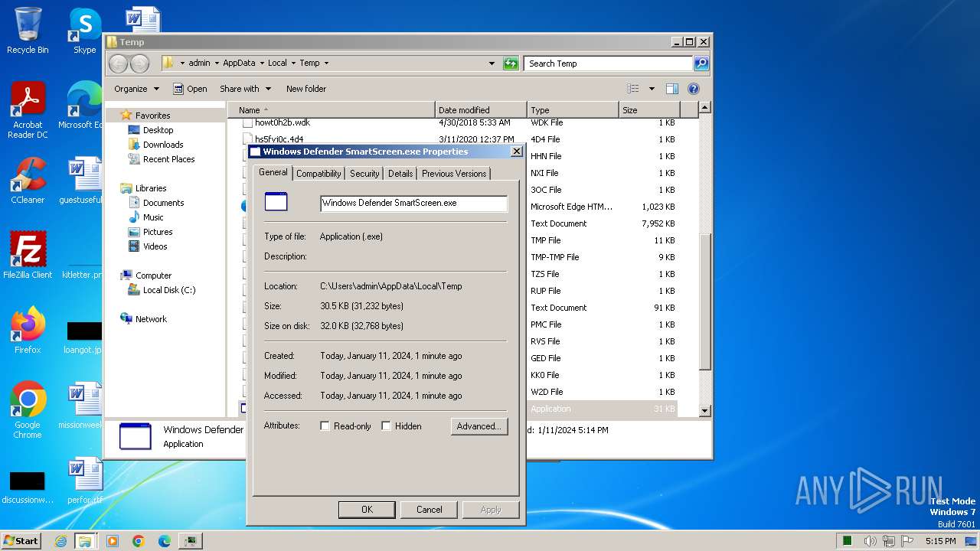Sort by Date modified column header
The width and height of the screenshot is (980, 551).
[x=481, y=110]
